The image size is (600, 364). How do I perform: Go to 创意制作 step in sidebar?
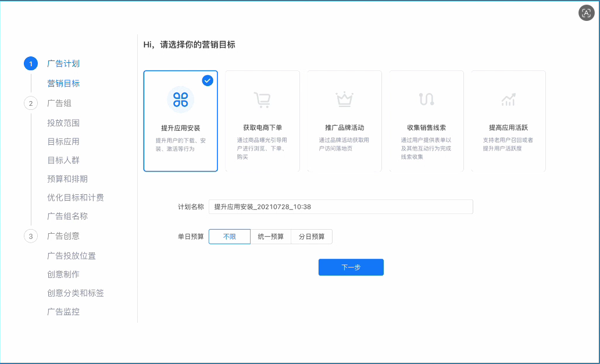tap(64, 274)
